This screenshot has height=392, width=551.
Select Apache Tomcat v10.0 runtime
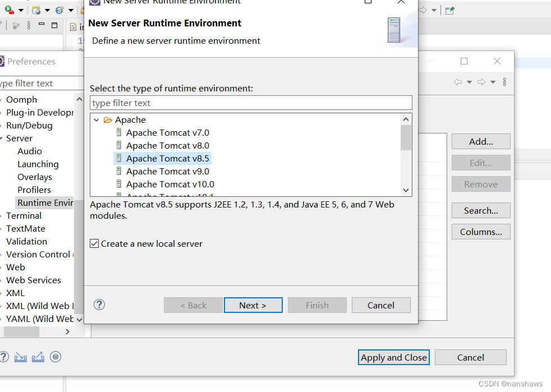click(x=170, y=185)
